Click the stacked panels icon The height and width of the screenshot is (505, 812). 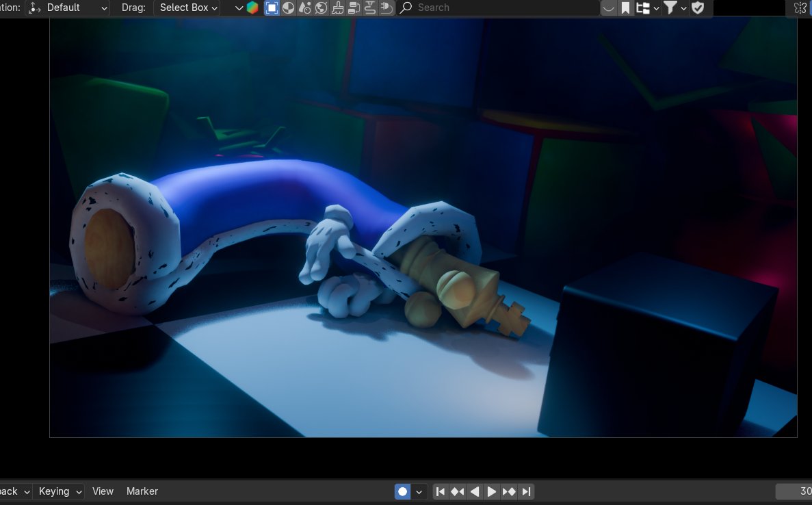tap(354, 8)
